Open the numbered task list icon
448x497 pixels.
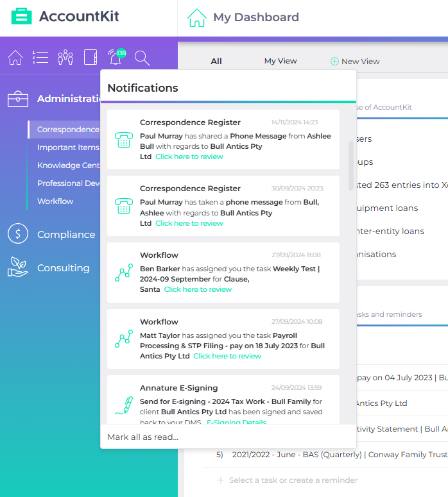coord(40,58)
